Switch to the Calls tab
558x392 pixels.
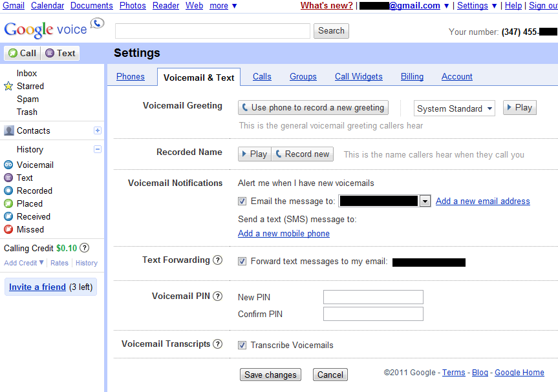click(262, 76)
